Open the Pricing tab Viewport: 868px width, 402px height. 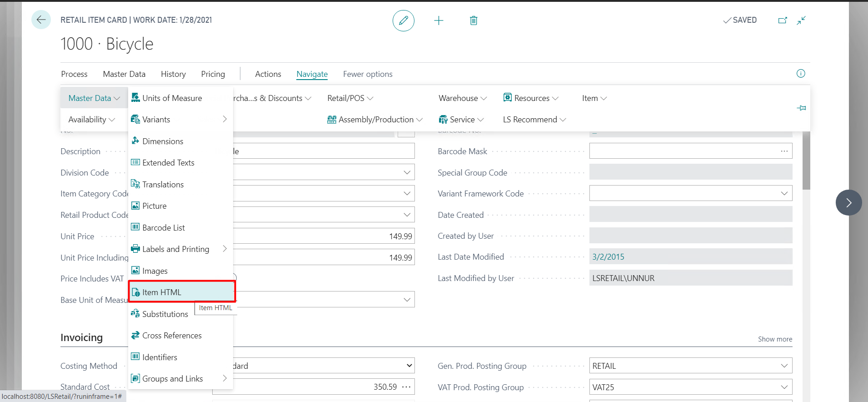pos(213,74)
